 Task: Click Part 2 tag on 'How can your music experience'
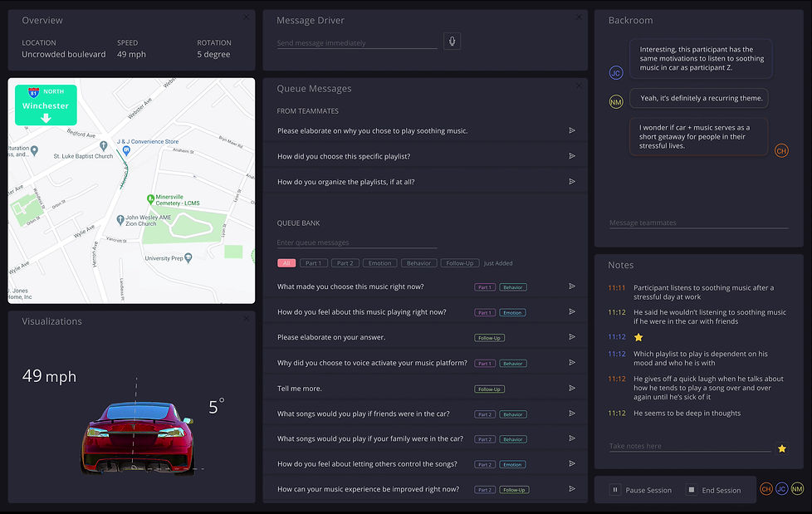485,490
